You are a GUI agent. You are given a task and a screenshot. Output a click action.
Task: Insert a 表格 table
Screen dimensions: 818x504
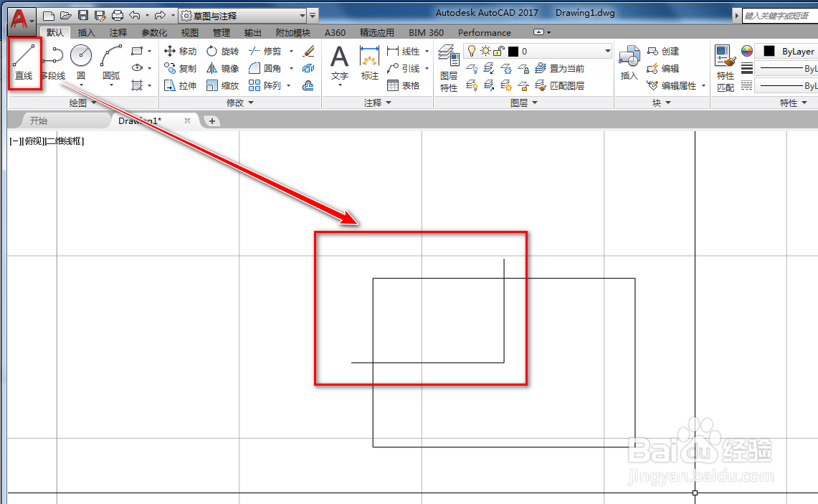pyautogui.click(x=404, y=85)
